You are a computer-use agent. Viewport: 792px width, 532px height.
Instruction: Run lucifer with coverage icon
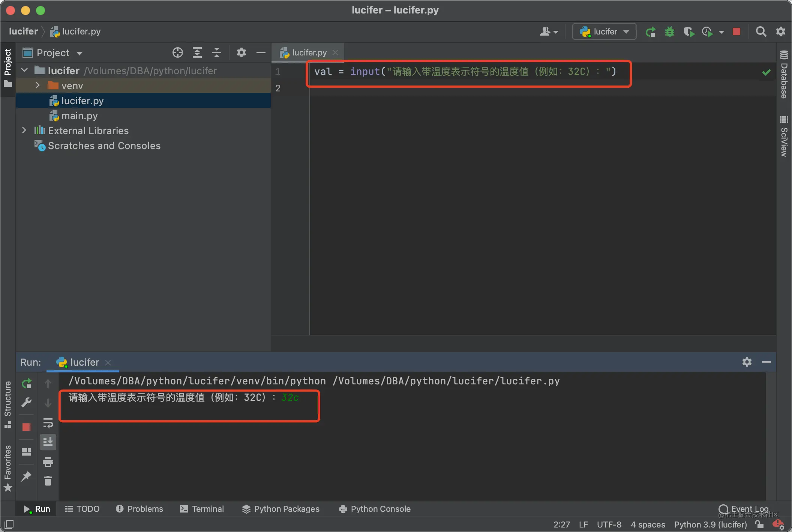[x=689, y=32]
